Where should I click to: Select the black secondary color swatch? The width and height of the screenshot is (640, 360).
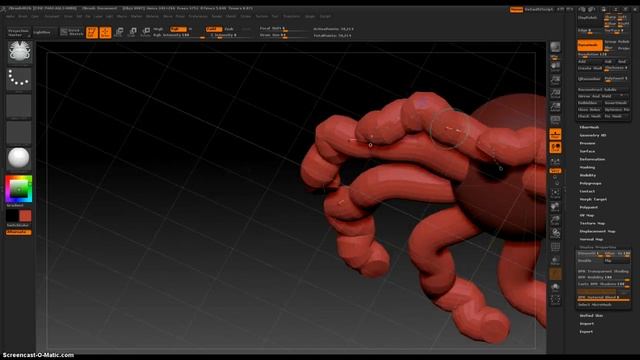point(12,216)
